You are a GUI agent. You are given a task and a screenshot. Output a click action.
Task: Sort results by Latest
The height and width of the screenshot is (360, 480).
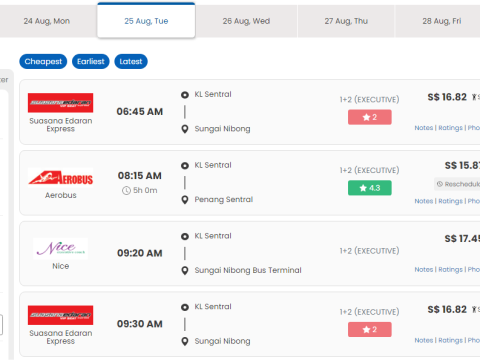point(131,62)
